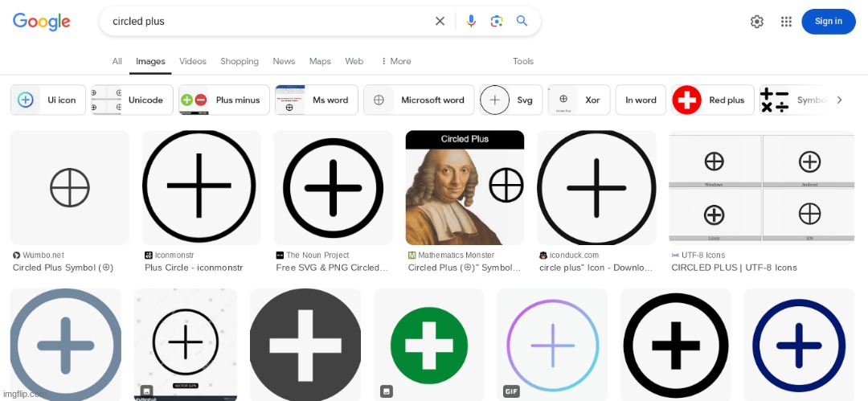Select the 'Ui icon' filter chip
868x401 pixels.
pyautogui.click(x=48, y=100)
